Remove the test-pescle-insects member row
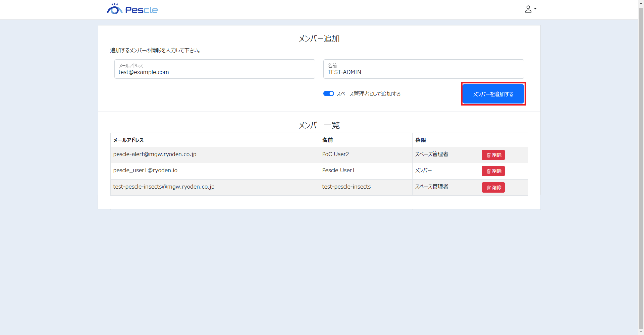The image size is (644, 335). [x=493, y=188]
